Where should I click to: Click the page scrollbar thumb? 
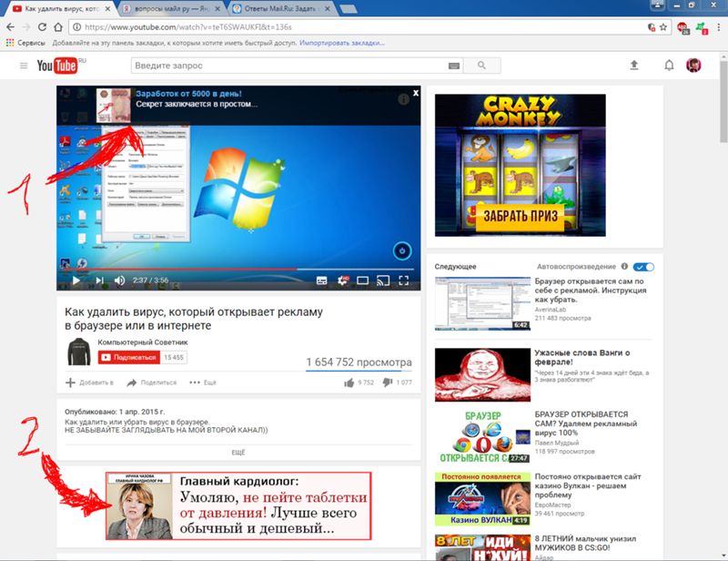click(x=723, y=101)
